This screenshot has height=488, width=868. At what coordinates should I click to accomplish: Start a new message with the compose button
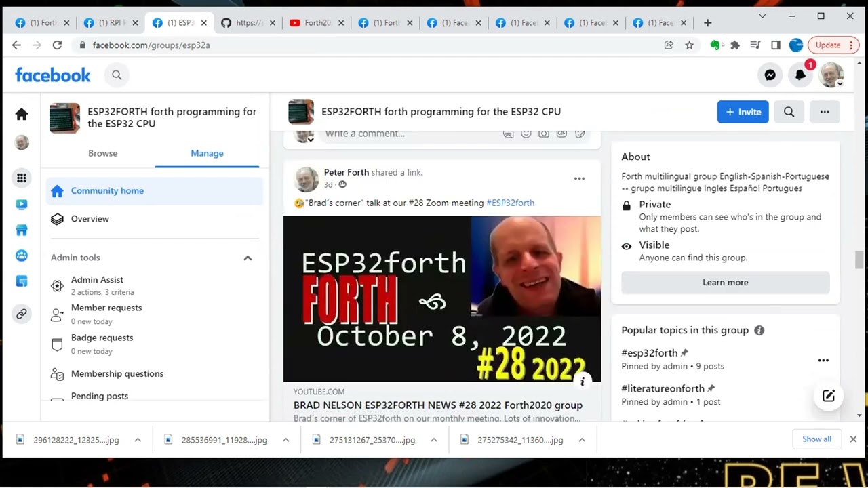[829, 396]
